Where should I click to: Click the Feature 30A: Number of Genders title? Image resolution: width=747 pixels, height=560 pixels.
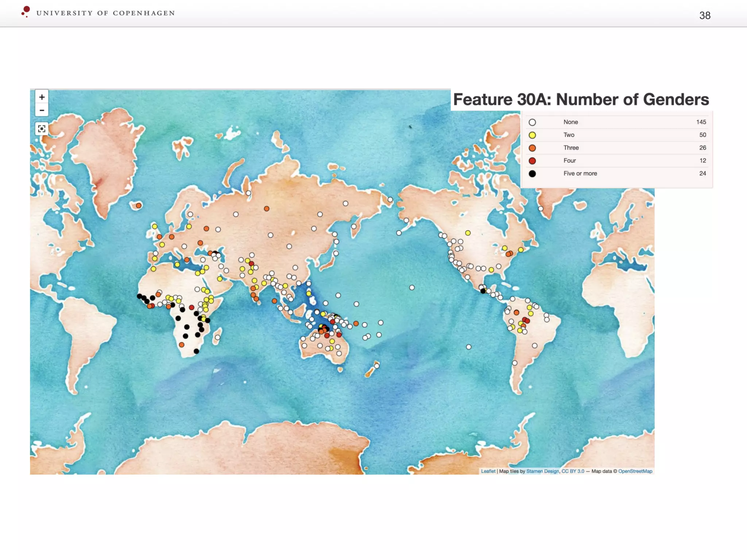(581, 100)
